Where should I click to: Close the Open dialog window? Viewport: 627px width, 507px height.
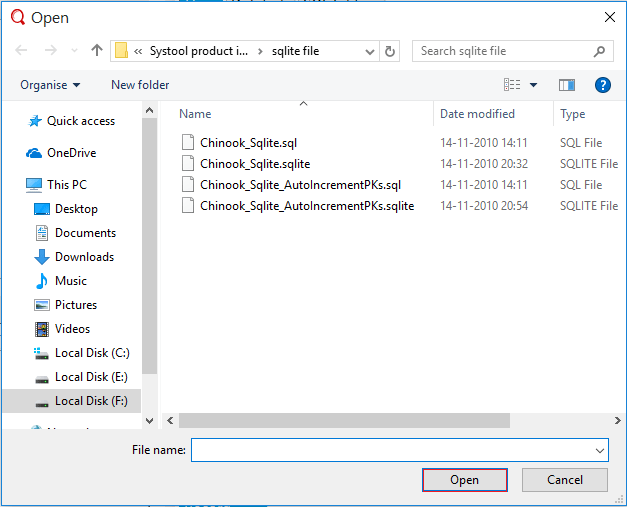pos(610,17)
